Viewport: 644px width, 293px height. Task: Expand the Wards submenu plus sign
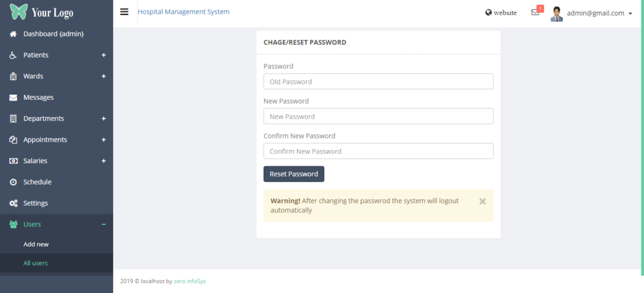[104, 77]
